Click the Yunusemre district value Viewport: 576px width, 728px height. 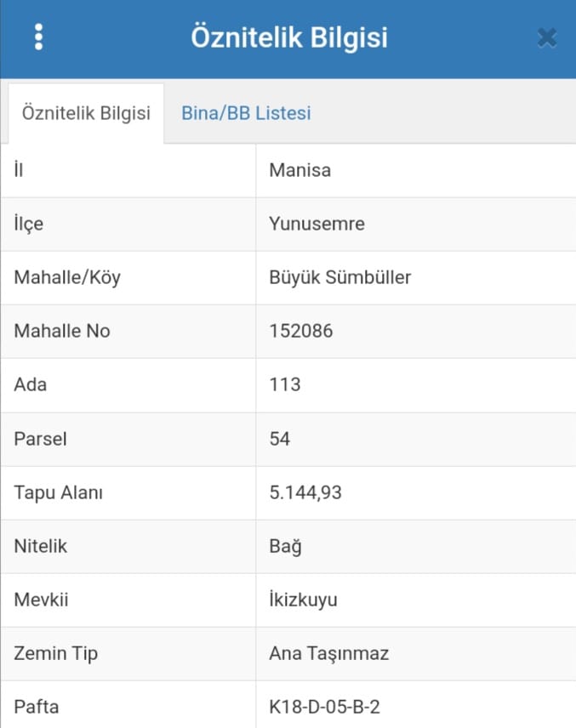317,224
